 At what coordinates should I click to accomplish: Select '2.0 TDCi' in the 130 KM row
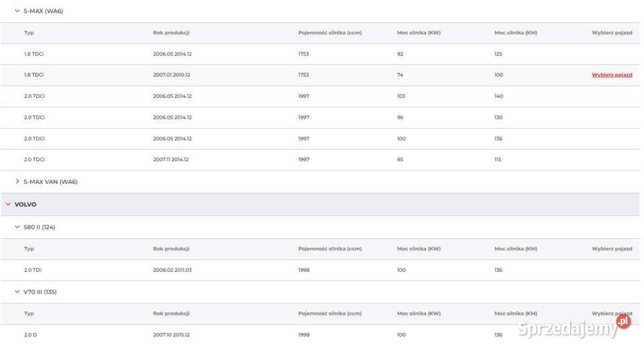[x=34, y=117]
